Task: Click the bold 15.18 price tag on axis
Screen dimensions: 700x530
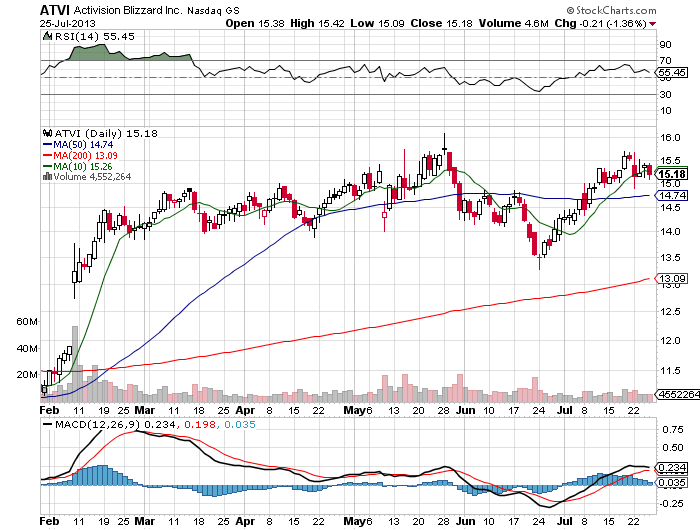Action: tap(671, 174)
